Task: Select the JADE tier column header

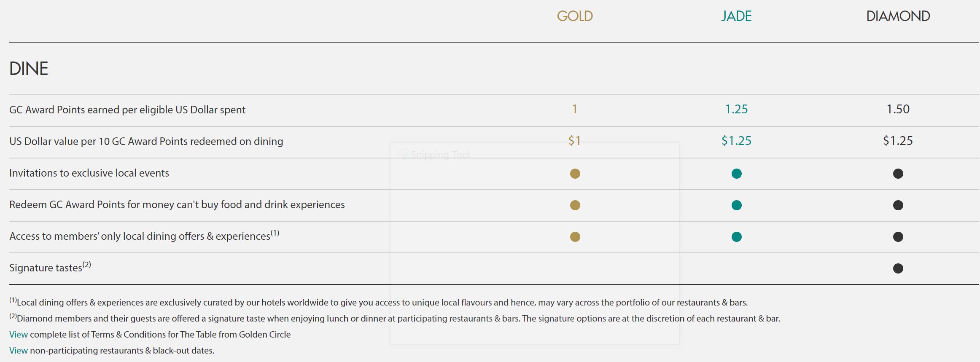Action: [736, 16]
